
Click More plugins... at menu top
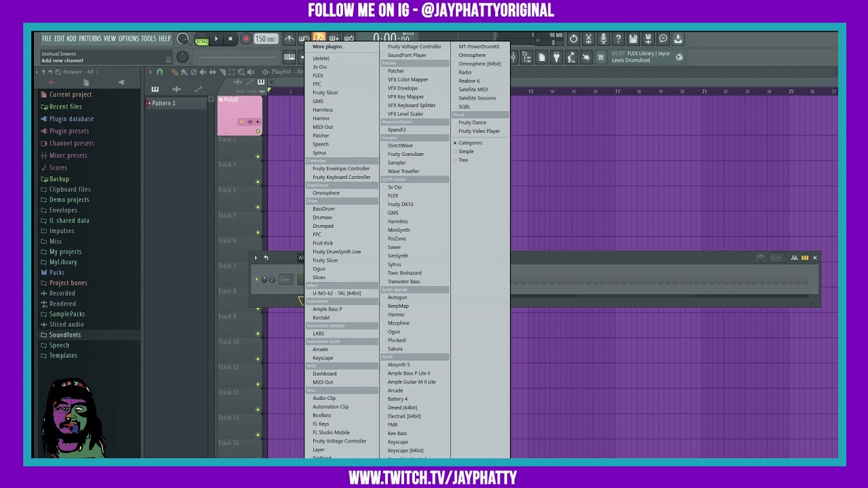pyautogui.click(x=328, y=47)
